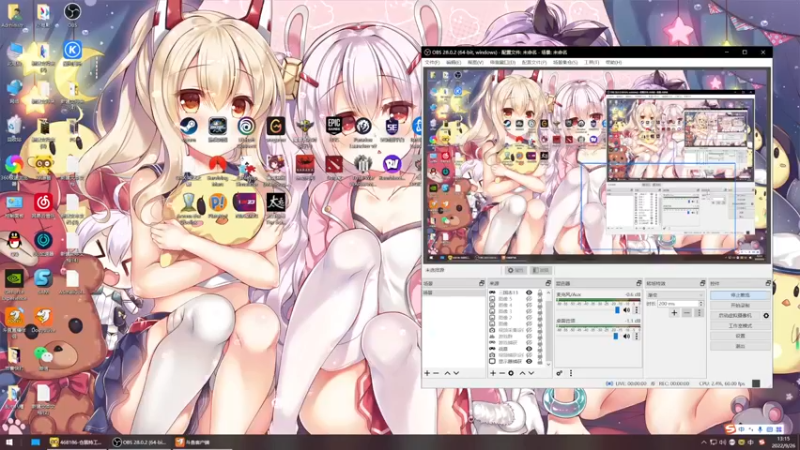The height and width of the screenshot is (450, 800).
Task: Click 停止推流 stop streaming button
Action: click(x=740, y=295)
